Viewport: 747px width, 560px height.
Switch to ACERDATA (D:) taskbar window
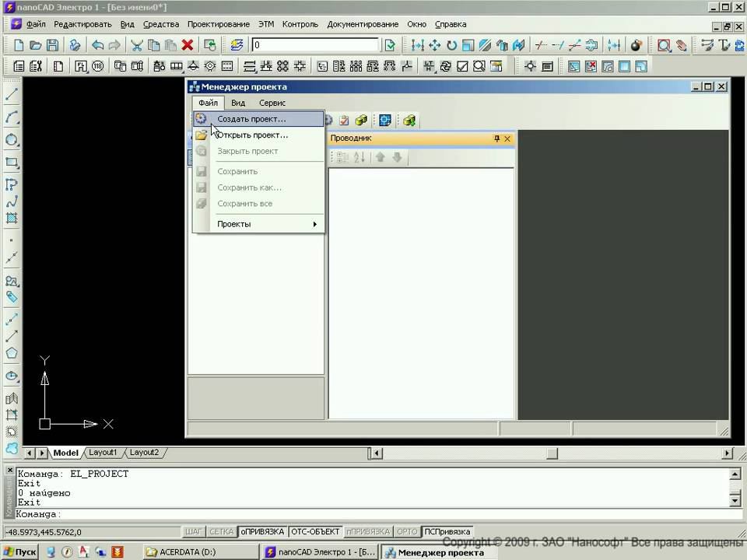coord(201,552)
